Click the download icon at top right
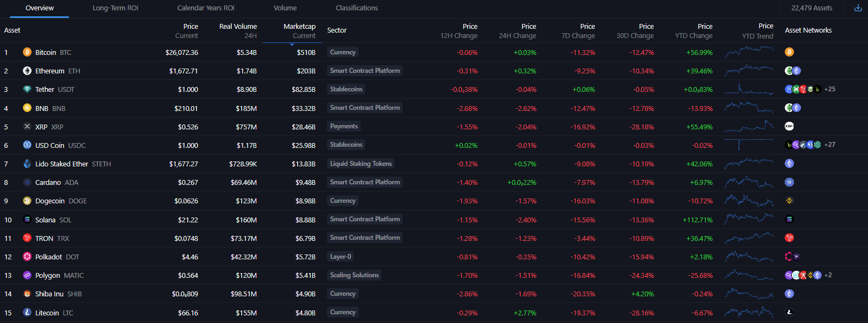868x323 pixels. coord(858,8)
